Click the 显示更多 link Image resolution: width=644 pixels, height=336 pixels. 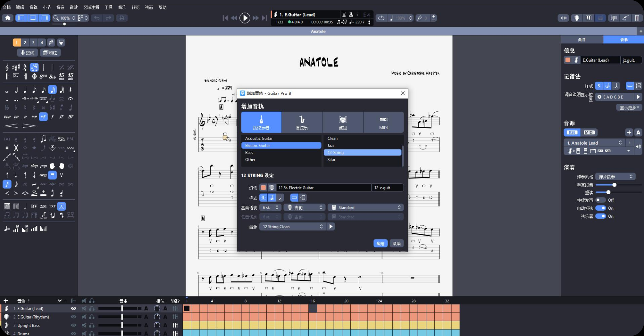click(629, 107)
